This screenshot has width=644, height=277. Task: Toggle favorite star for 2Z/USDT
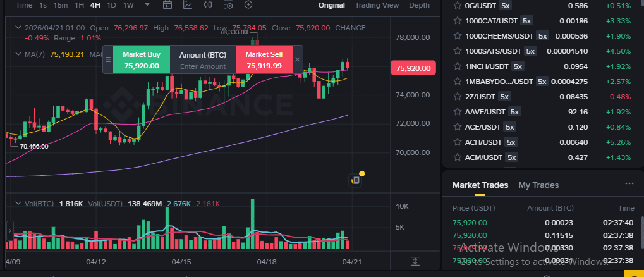[x=457, y=97]
